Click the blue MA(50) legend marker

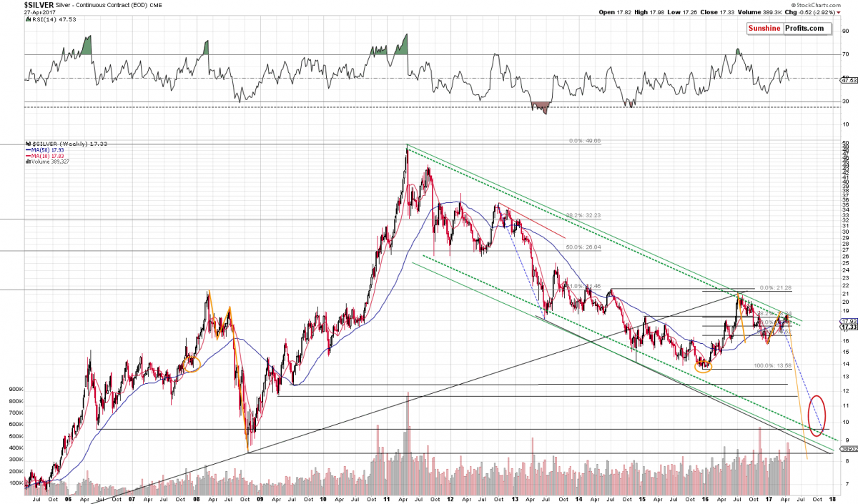point(26,150)
